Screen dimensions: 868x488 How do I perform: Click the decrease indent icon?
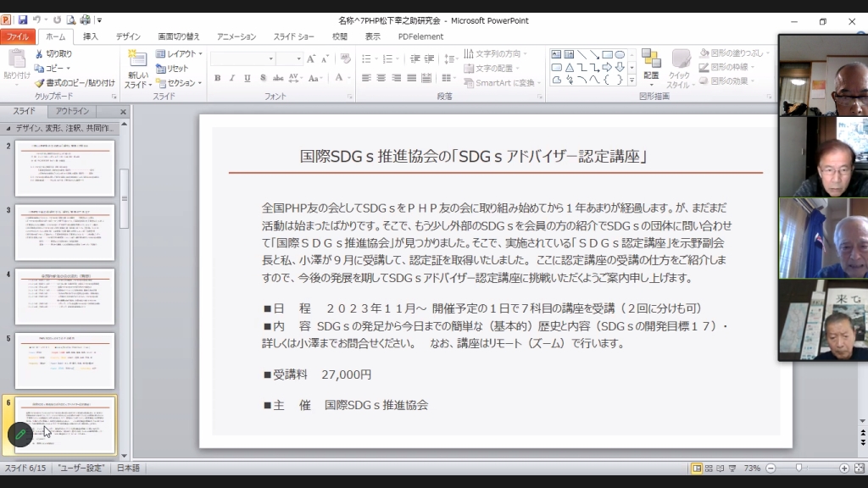click(x=415, y=58)
